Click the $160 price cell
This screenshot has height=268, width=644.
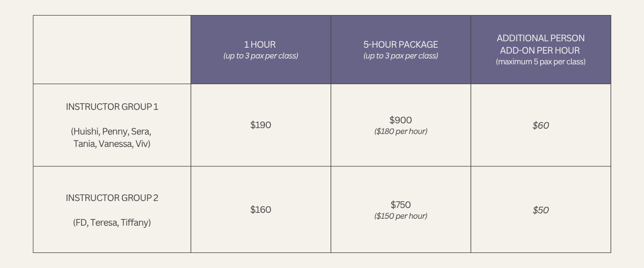(261, 210)
